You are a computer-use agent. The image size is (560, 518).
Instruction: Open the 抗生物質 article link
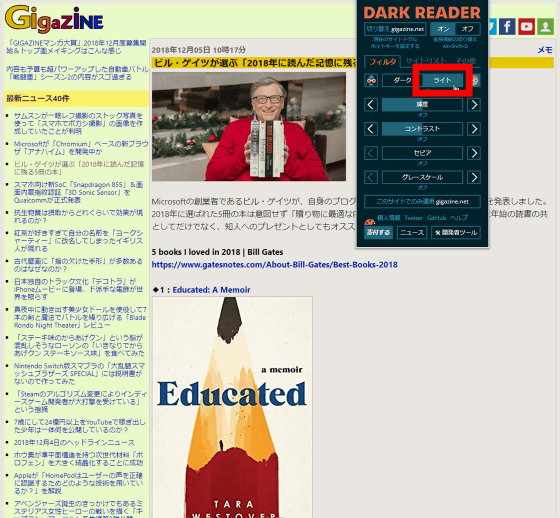point(78,216)
